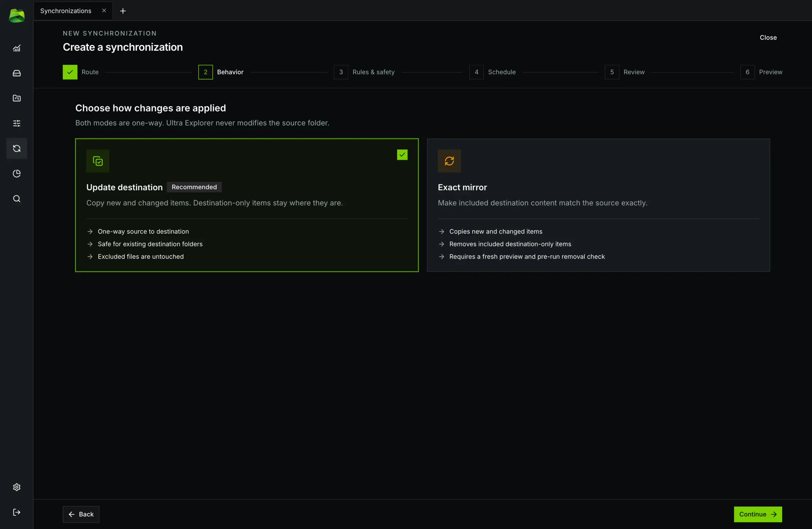The height and width of the screenshot is (529, 812).
Task: Click 'Copy new and changed items' description
Action: 215,203
